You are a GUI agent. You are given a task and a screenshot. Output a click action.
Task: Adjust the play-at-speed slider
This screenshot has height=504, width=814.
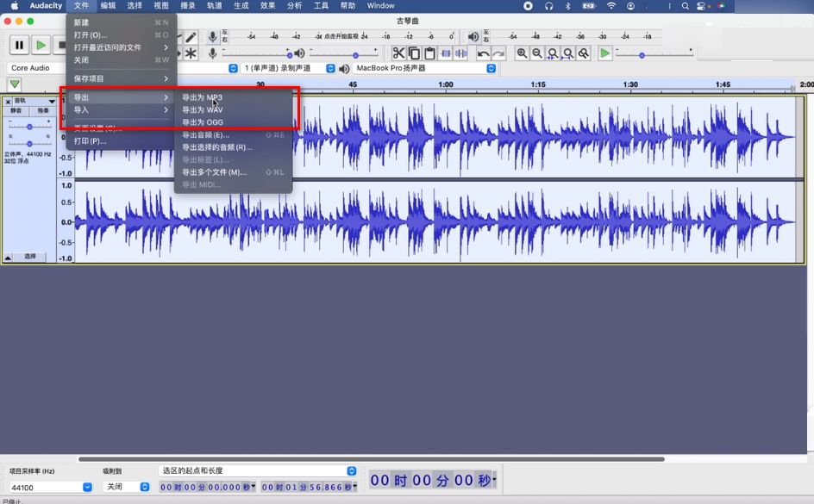coord(654,54)
